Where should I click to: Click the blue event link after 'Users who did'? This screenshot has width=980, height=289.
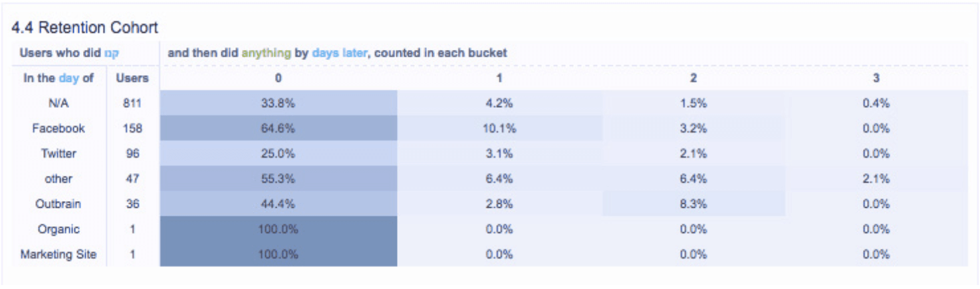(x=111, y=53)
